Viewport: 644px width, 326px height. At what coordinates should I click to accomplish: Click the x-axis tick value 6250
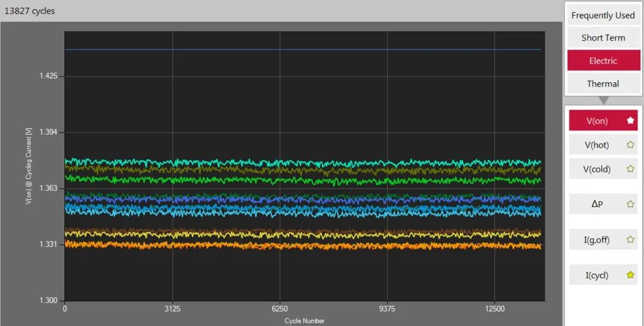click(x=280, y=309)
